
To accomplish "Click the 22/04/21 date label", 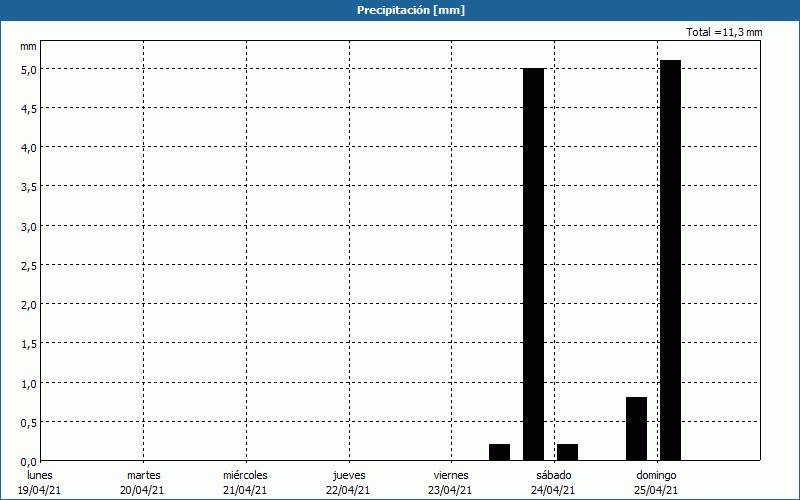I will click(348, 490).
